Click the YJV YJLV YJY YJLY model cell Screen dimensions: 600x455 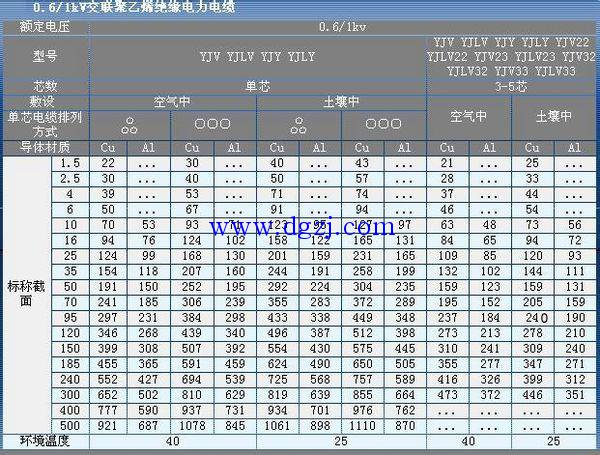pyautogui.click(x=257, y=57)
